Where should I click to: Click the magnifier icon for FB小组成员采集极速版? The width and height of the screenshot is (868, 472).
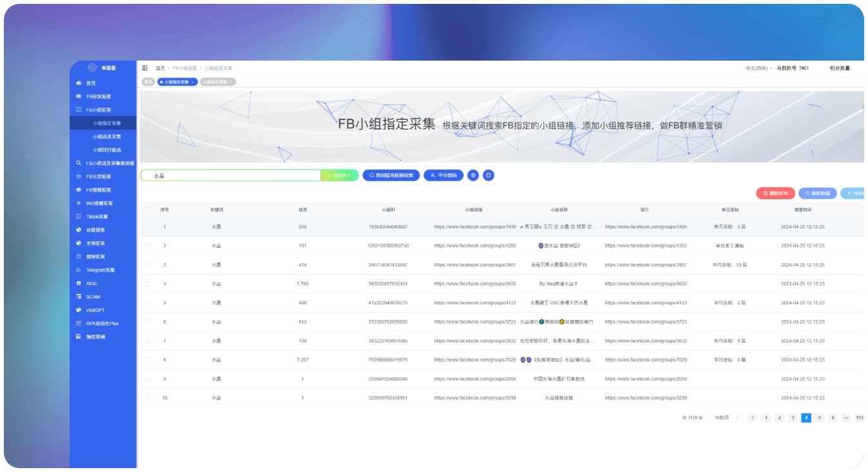point(79,163)
